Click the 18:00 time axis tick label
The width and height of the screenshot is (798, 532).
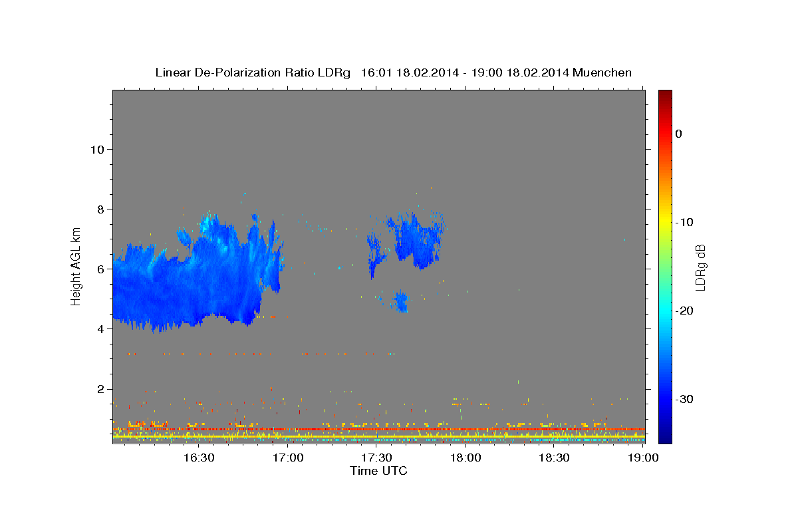(465, 458)
